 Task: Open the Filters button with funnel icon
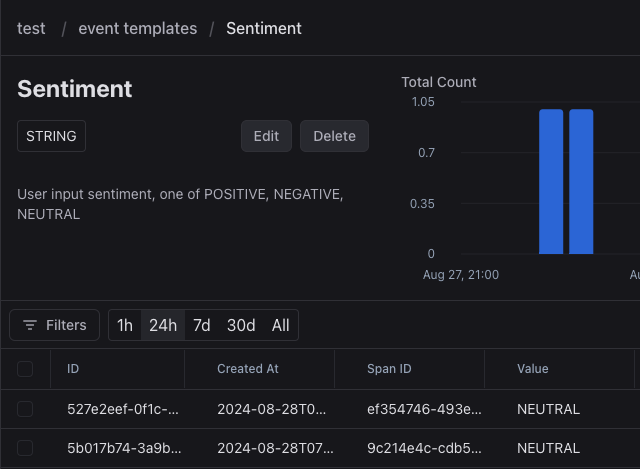click(x=55, y=325)
